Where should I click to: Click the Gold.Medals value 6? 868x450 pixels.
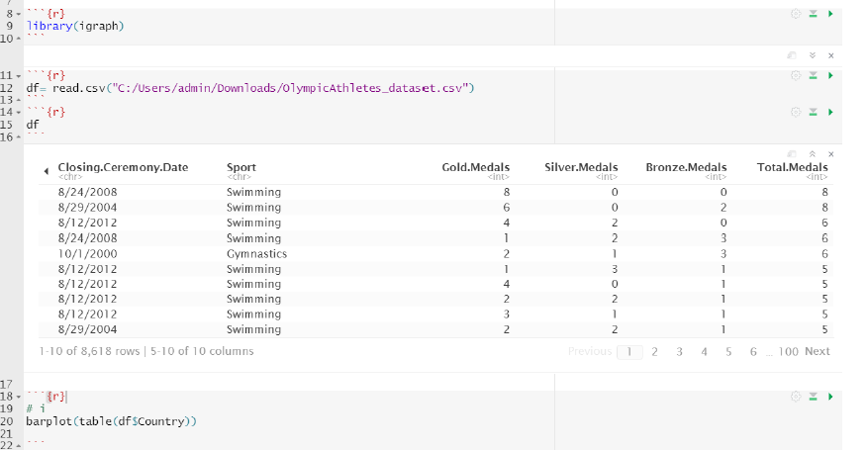point(507,208)
